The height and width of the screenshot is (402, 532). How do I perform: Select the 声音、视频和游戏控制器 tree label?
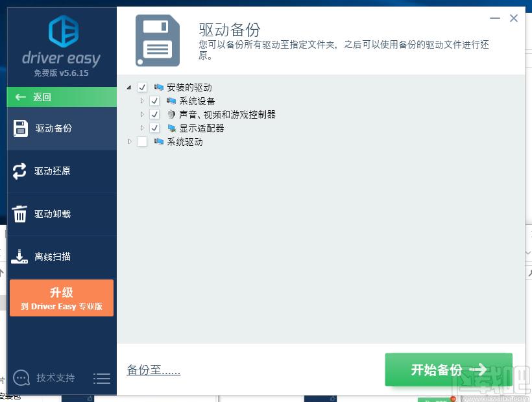227,115
